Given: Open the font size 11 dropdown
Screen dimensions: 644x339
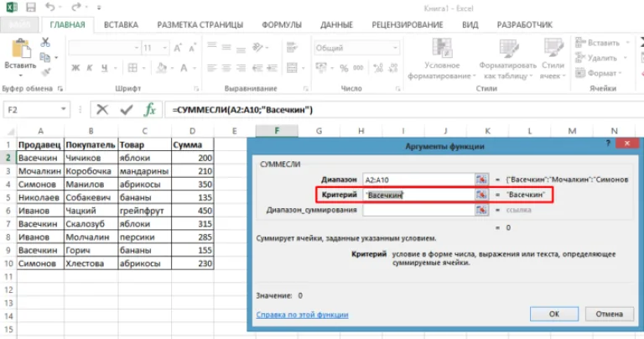Looking at the screenshot, I should click(x=164, y=48).
